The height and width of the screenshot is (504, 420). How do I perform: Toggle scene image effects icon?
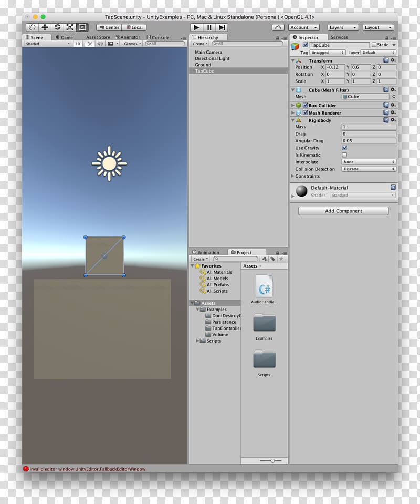[110, 44]
